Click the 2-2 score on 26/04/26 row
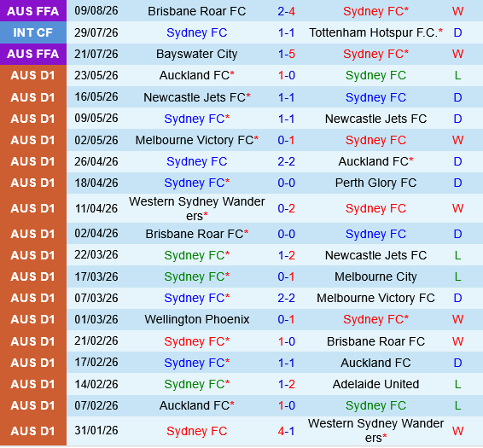 pos(286,161)
